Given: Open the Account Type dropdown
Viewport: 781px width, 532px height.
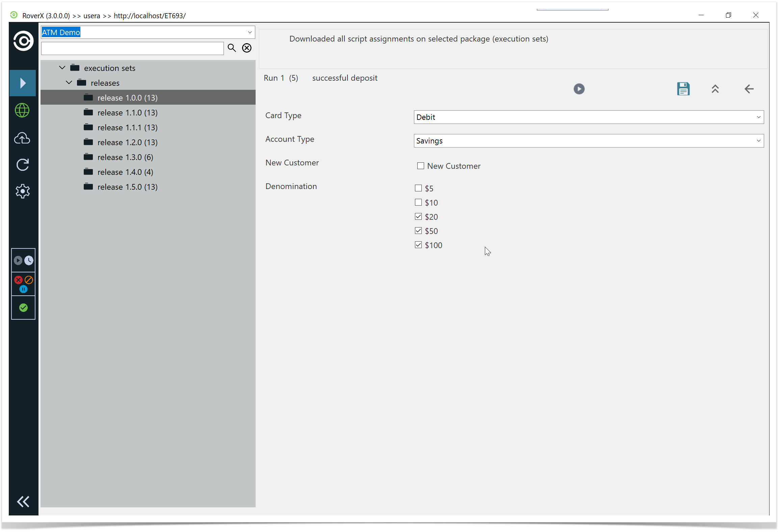Looking at the screenshot, I should (588, 141).
